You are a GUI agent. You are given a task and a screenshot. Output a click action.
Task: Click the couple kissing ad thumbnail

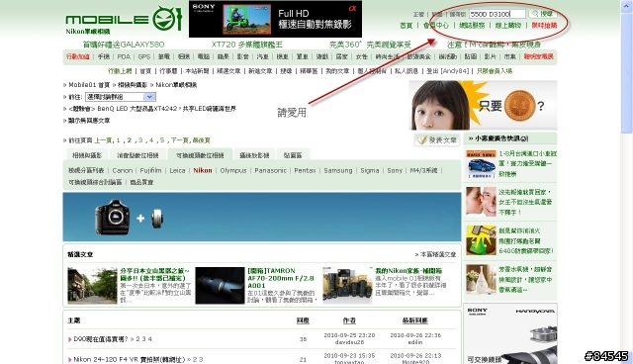pyautogui.click(x=481, y=202)
